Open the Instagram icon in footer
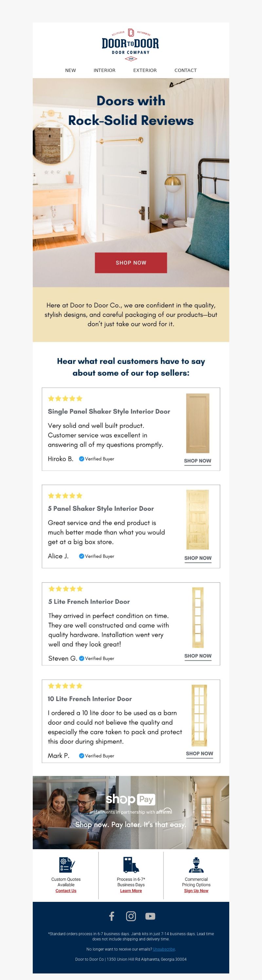Screen dimensions: 262x980 tap(131, 916)
